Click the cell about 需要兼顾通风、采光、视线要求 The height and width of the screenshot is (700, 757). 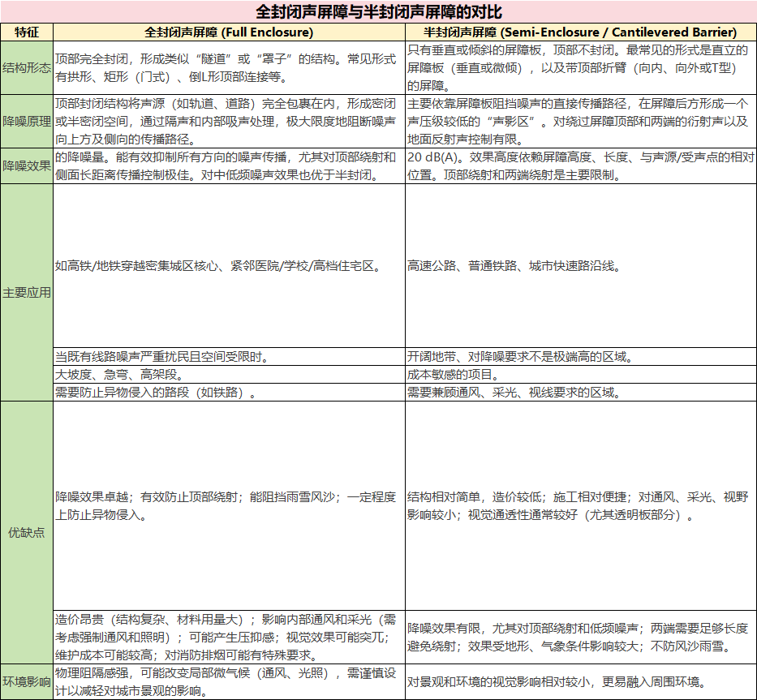(x=579, y=392)
